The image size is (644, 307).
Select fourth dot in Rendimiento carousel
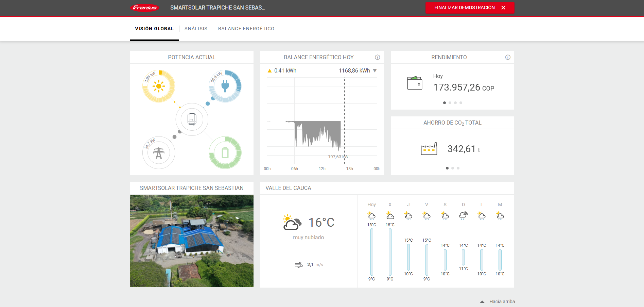tap(461, 103)
